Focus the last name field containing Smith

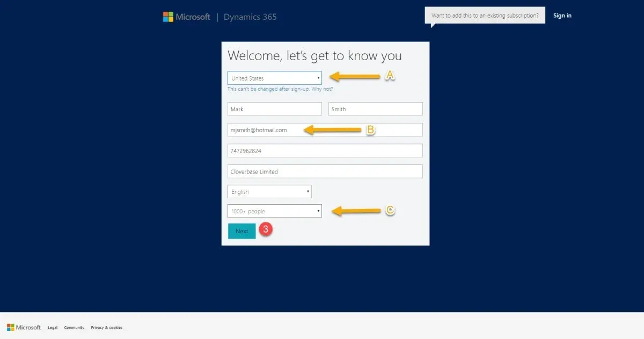[x=376, y=109]
